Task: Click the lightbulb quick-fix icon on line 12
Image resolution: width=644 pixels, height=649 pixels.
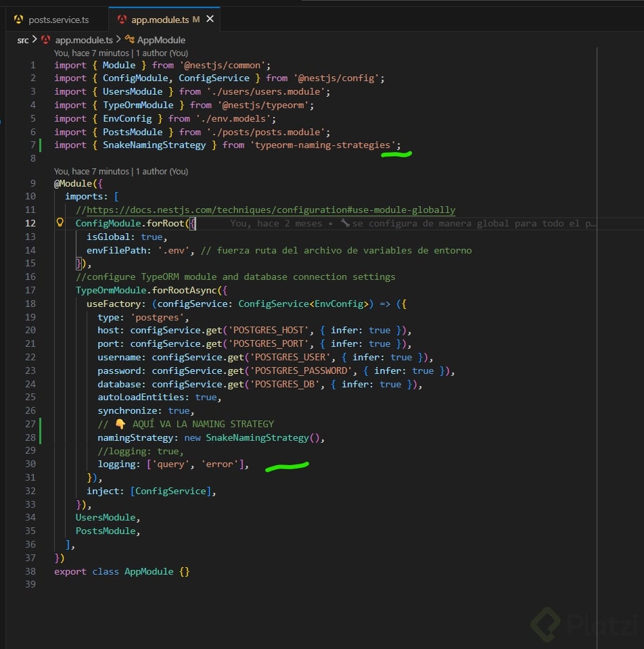Action: pos(60,223)
